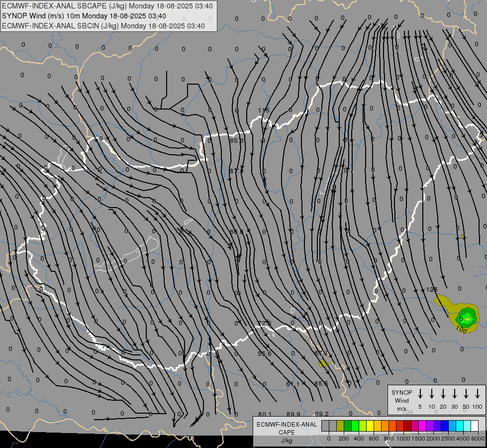Select the pure blue 2500 J/kg legend swatch

click(445, 426)
